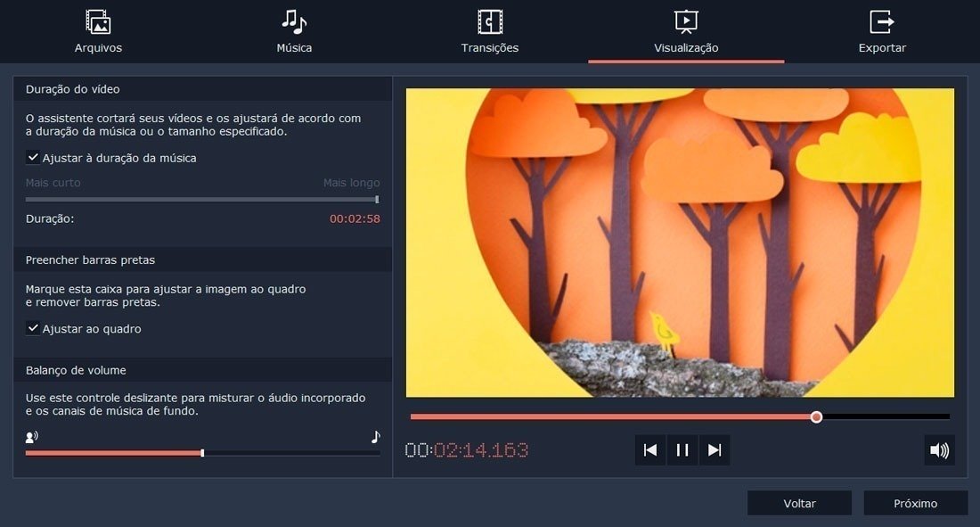Open the Arquivos step icon
The image size is (980, 527).
tap(98, 22)
